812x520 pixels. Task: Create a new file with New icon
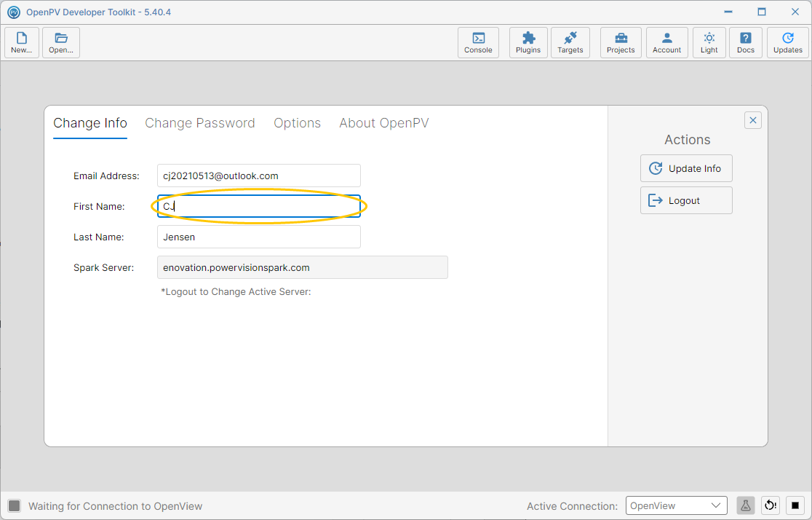22,42
